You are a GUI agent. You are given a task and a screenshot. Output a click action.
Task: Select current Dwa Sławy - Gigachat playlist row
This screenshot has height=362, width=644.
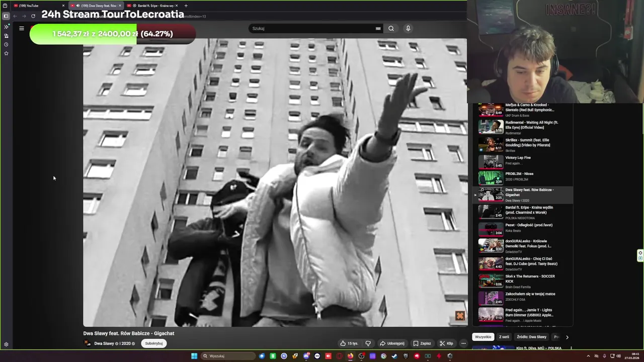pyautogui.click(x=523, y=195)
